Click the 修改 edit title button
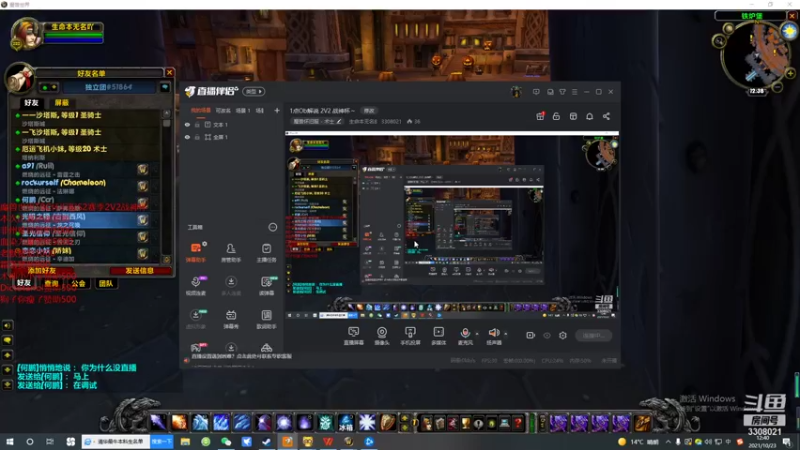Viewport: 800px width, 450px height. tap(369, 111)
